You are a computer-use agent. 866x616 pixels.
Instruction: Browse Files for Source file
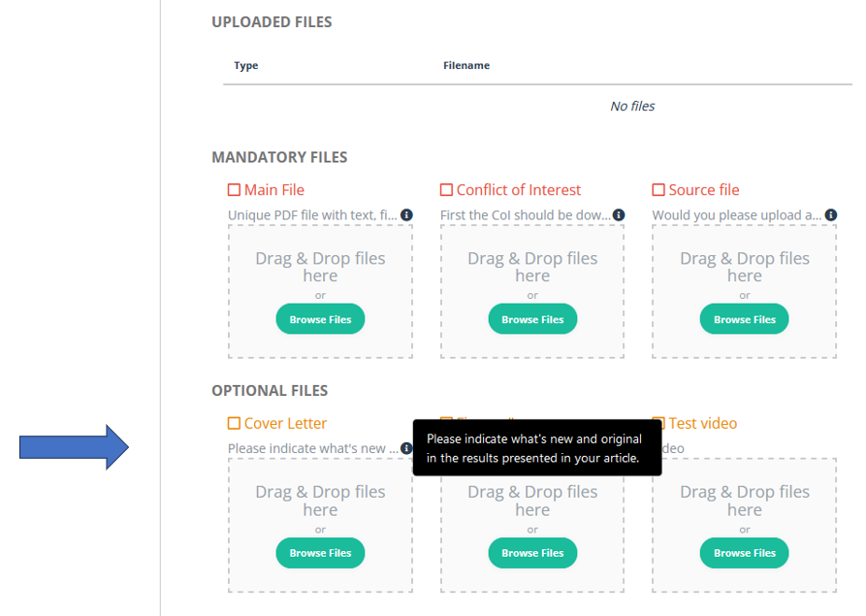click(745, 319)
